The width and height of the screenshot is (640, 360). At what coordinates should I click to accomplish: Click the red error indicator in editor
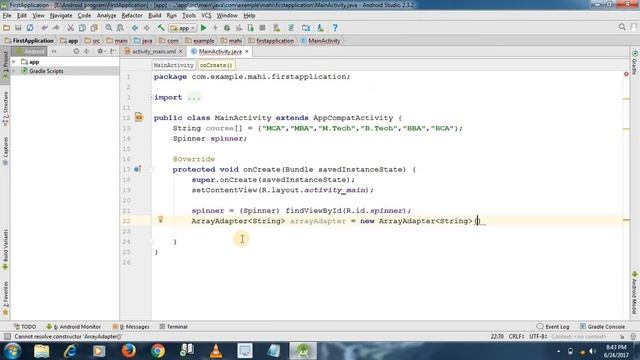[x=626, y=74]
